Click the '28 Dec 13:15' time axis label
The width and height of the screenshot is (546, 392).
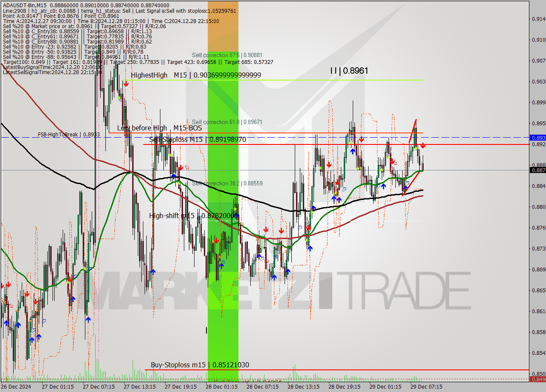click(x=303, y=387)
